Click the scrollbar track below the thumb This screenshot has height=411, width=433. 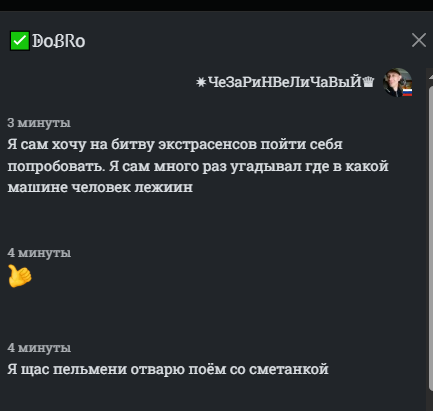coord(430,401)
